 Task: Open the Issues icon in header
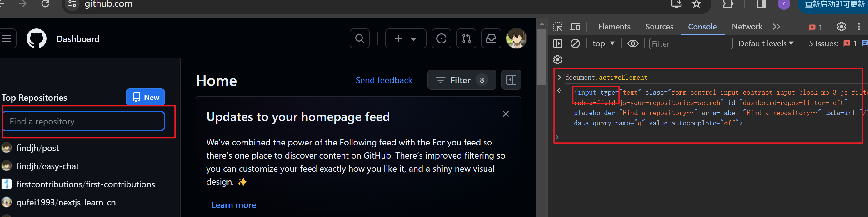point(441,39)
